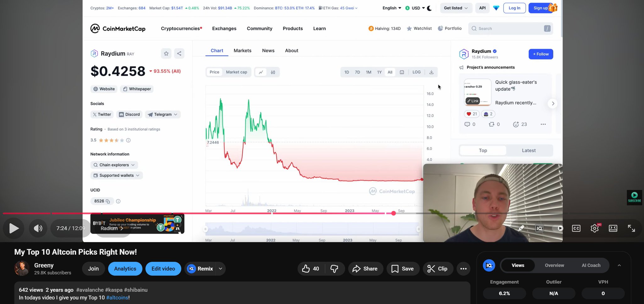Click the CoinMarketCap search field

pos(511,29)
